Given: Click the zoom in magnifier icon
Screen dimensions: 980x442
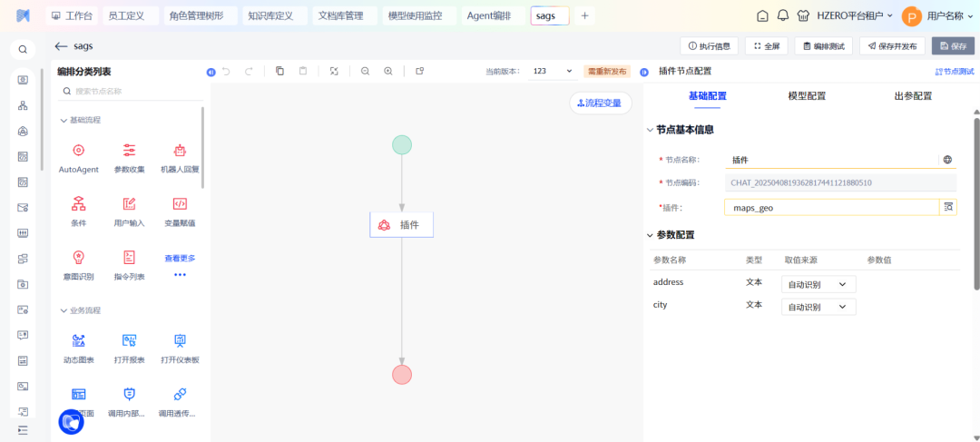Looking at the screenshot, I should pyautogui.click(x=388, y=71).
